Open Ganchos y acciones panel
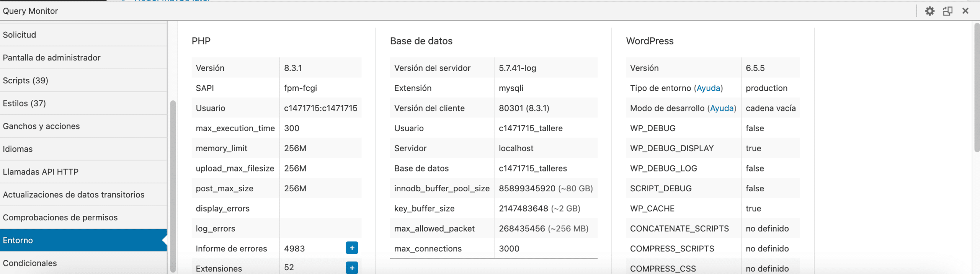 pyautogui.click(x=41, y=126)
